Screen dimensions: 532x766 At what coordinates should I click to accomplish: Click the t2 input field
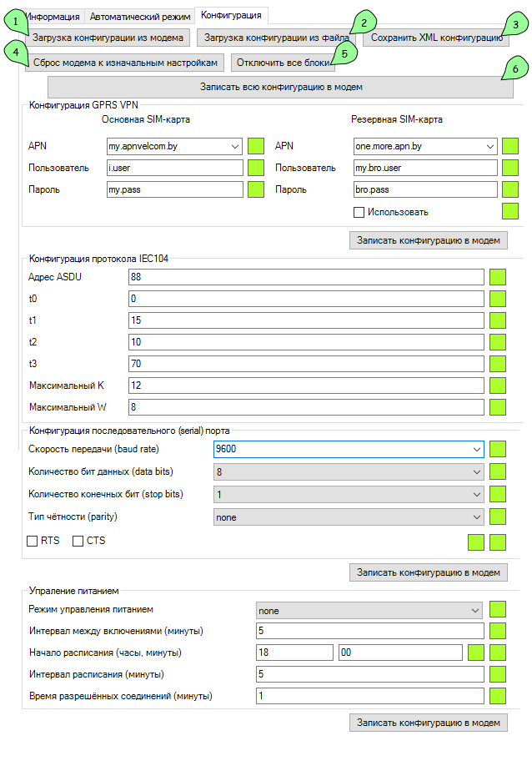[306, 342]
